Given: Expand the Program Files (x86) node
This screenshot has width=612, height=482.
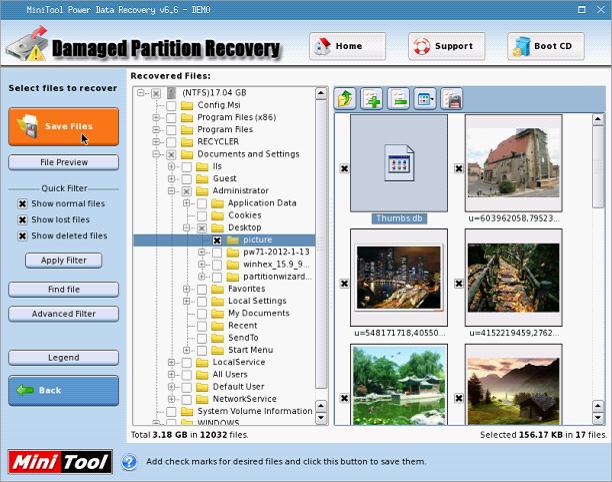Looking at the screenshot, I should coord(156,117).
